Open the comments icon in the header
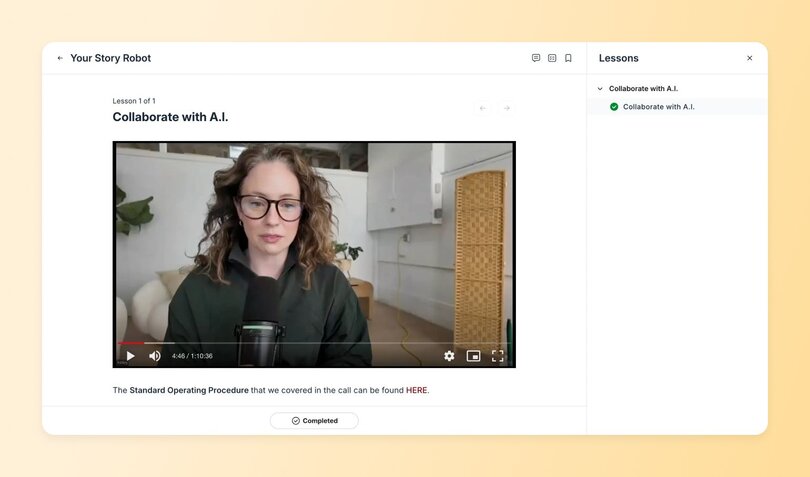 pyautogui.click(x=536, y=58)
